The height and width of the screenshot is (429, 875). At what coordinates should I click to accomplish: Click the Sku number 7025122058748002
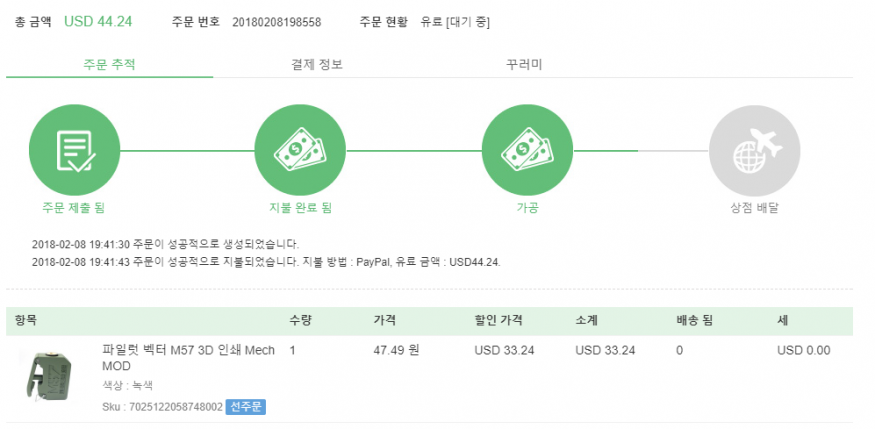162,406
